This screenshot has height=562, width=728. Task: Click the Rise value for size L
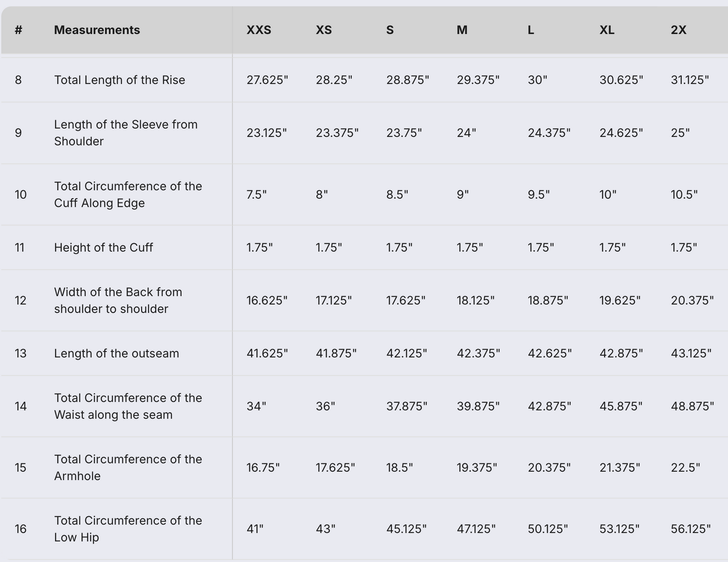[537, 80]
